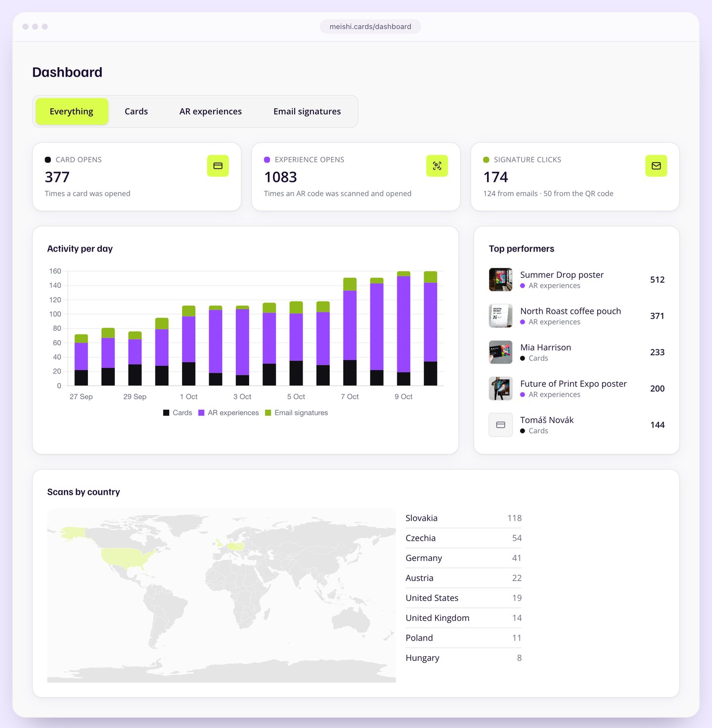This screenshot has height=728, width=712.
Task: Click the Slovakia row in country list
Action: [x=464, y=518]
